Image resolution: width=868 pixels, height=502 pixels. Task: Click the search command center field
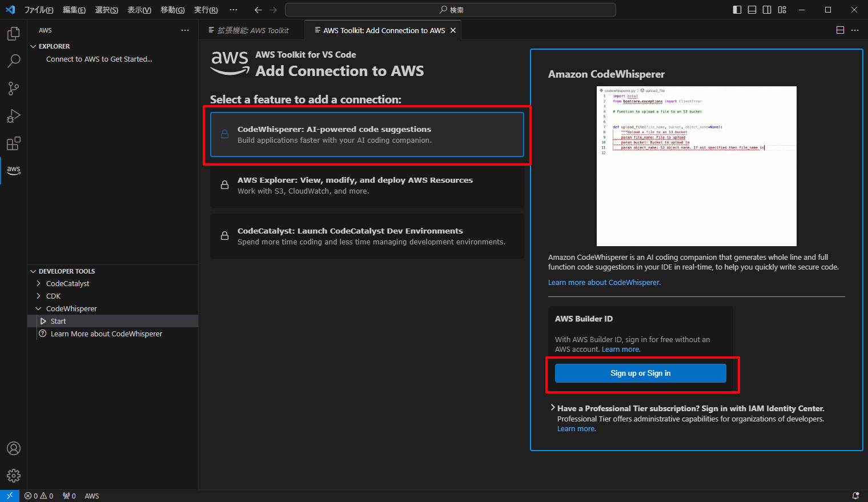(x=450, y=10)
